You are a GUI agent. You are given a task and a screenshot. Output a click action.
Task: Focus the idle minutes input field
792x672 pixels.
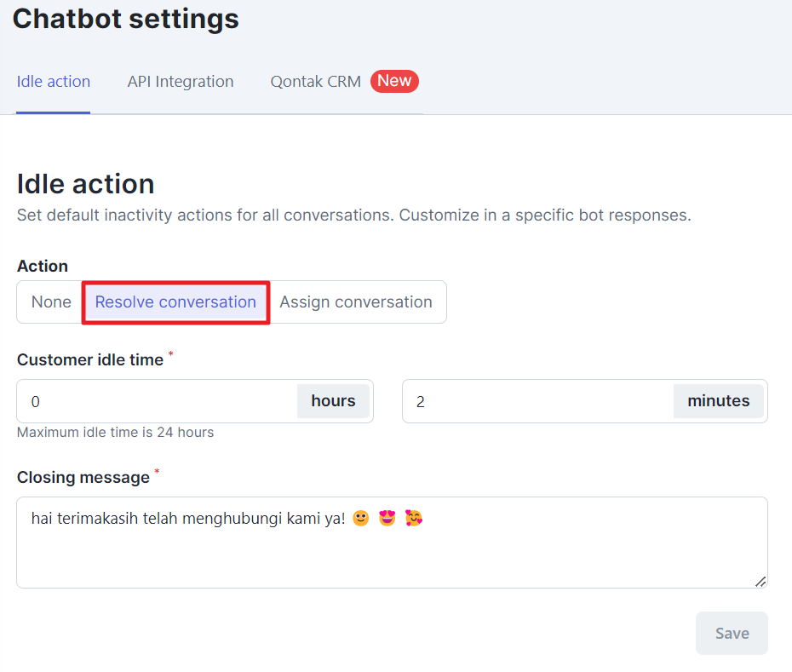click(538, 401)
